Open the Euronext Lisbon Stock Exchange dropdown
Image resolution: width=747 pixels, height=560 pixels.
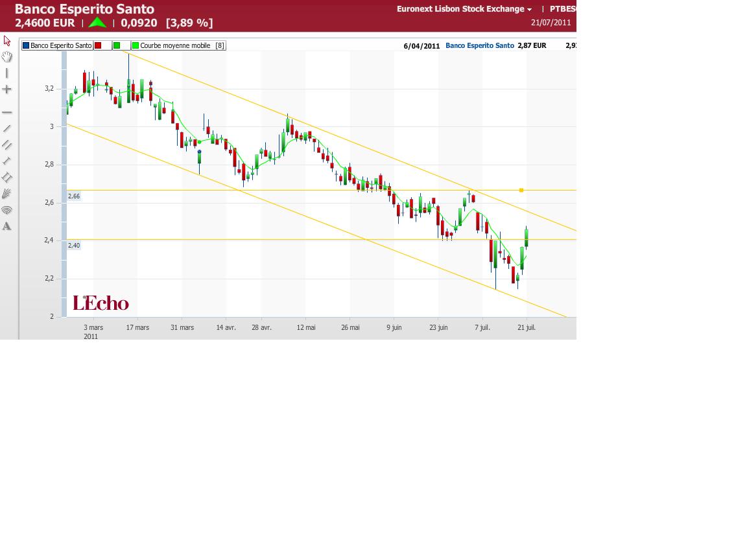pos(464,9)
